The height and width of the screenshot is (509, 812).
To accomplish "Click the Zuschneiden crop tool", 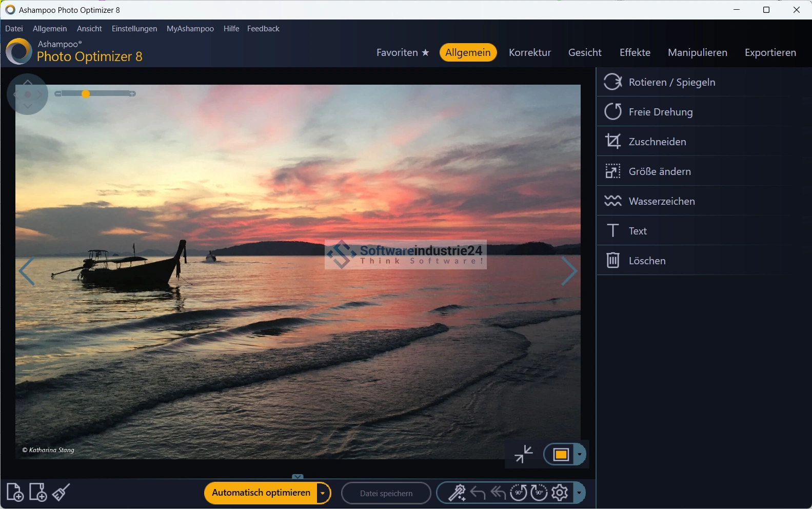I will pos(657,142).
